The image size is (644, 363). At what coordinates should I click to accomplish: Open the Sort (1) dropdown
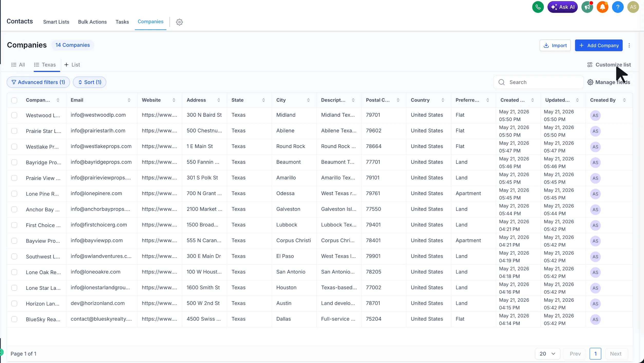click(x=90, y=82)
